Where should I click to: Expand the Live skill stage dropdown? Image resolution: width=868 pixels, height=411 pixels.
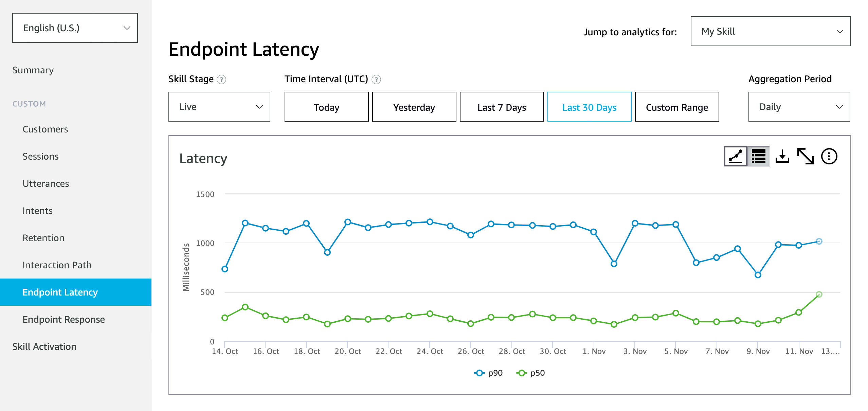[x=219, y=107]
